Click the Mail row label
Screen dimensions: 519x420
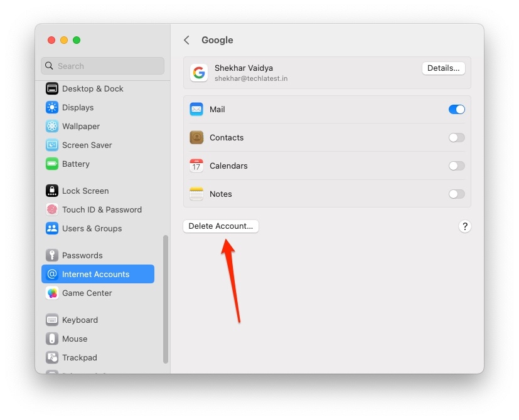(217, 110)
